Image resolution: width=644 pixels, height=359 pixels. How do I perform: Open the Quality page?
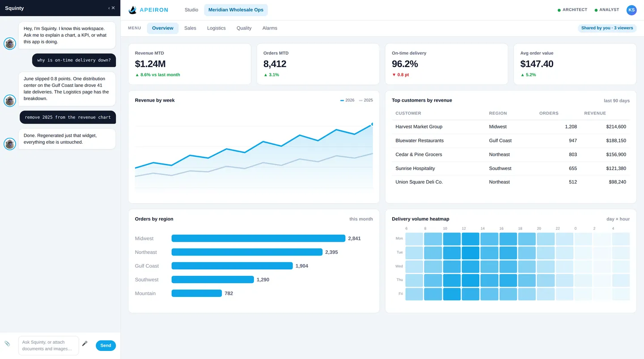pyautogui.click(x=244, y=28)
